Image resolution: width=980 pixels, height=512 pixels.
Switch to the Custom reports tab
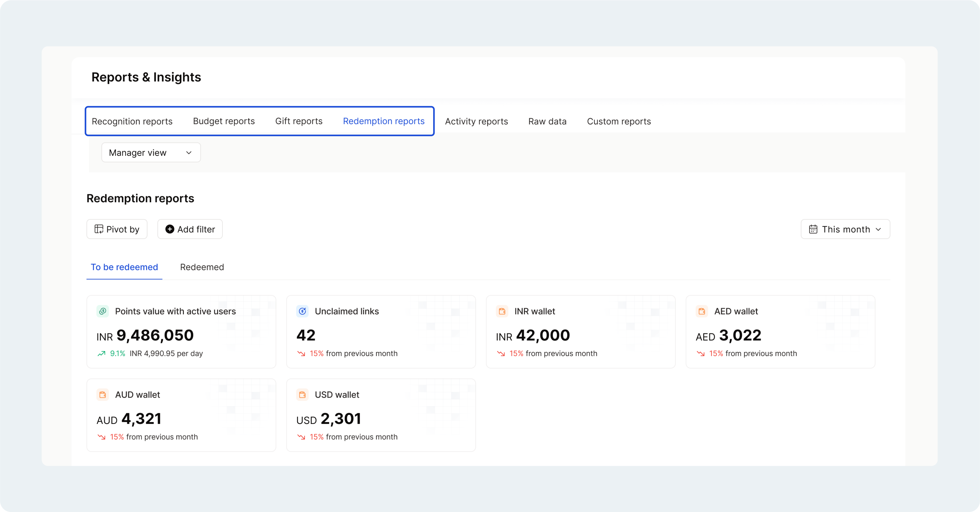pos(619,121)
